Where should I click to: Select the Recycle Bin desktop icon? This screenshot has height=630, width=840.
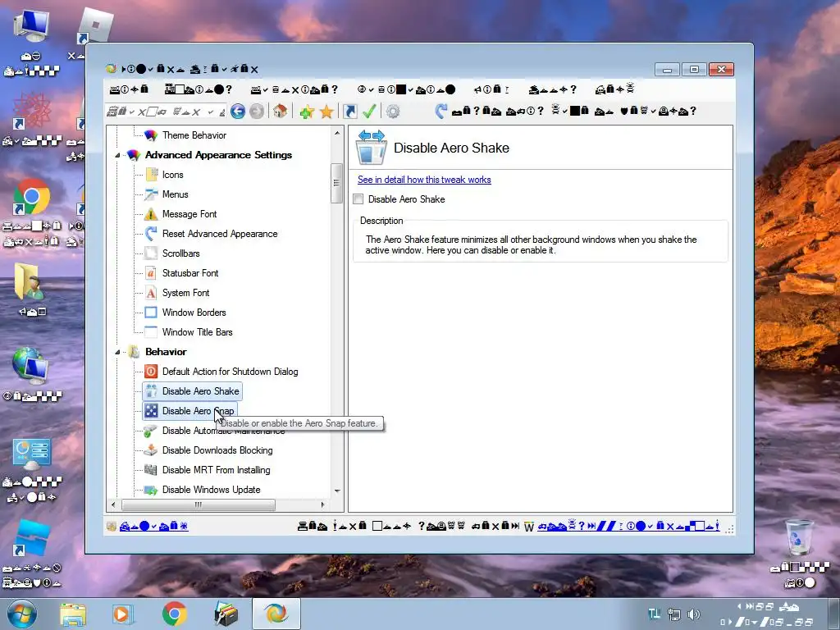pyautogui.click(x=799, y=555)
